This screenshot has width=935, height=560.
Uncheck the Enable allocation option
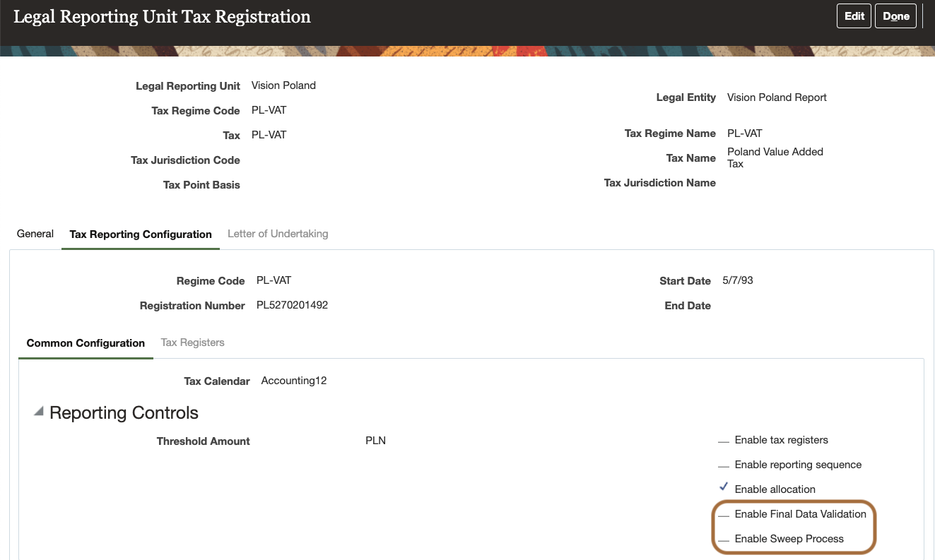(723, 489)
